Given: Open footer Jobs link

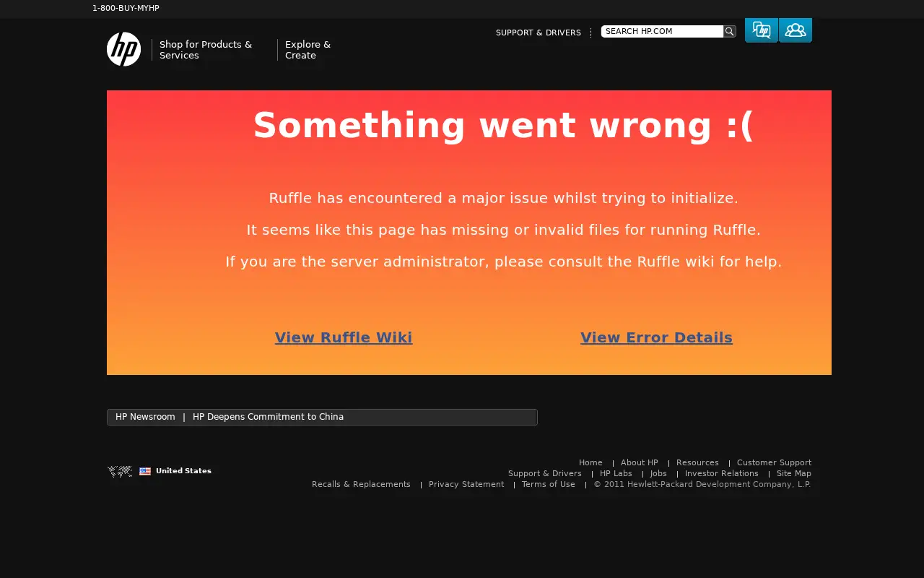Looking at the screenshot, I should pyautogui.click(x=658, y=473).
